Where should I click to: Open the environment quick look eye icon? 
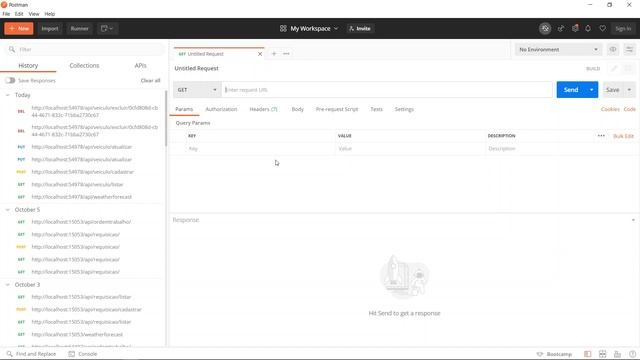pyautogui.click(x=613, y=49)
